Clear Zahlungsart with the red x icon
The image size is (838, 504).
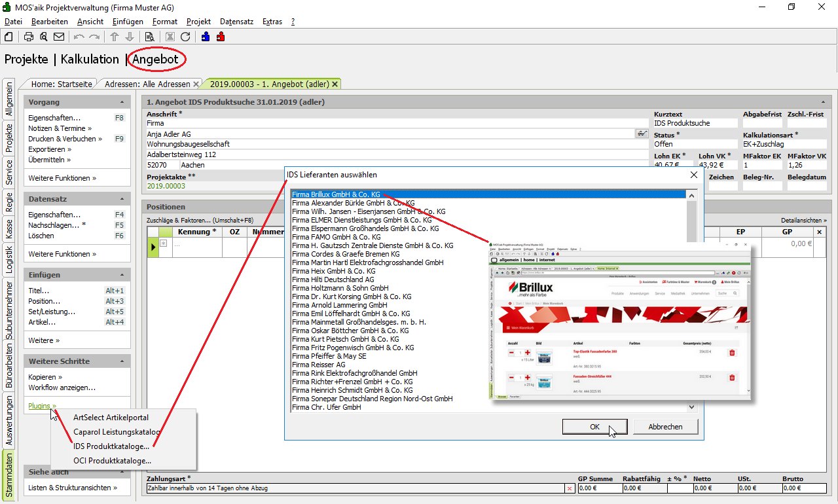(569, 488)
